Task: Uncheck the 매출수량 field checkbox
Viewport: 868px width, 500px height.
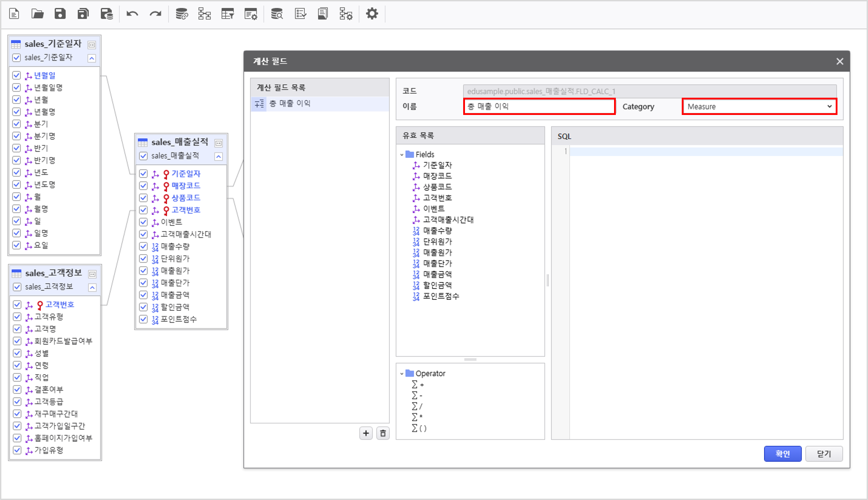Action: pos(143,246)
